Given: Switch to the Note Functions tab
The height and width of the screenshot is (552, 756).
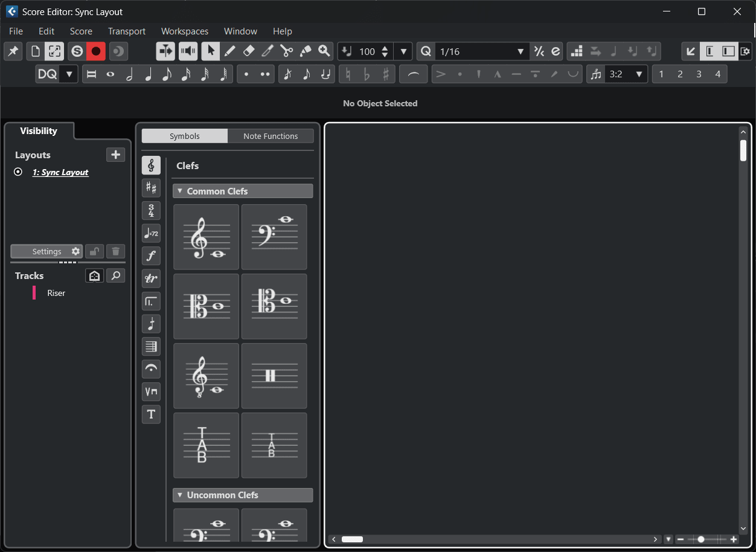Looking at the screenshot, I should 271,136.
